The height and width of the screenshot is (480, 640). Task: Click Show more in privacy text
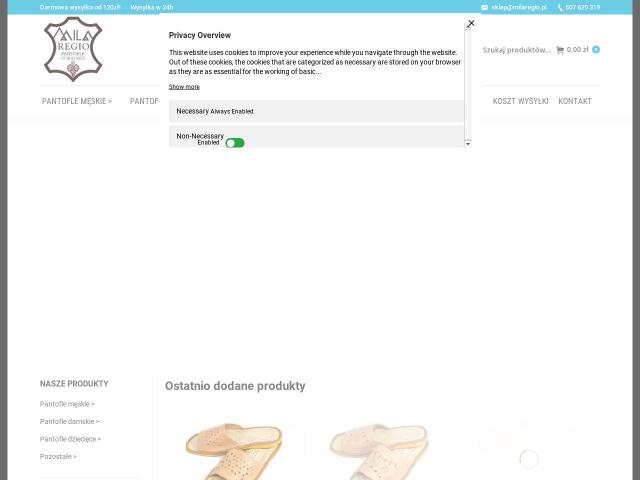pyautogui.click(x=184, y=87)
